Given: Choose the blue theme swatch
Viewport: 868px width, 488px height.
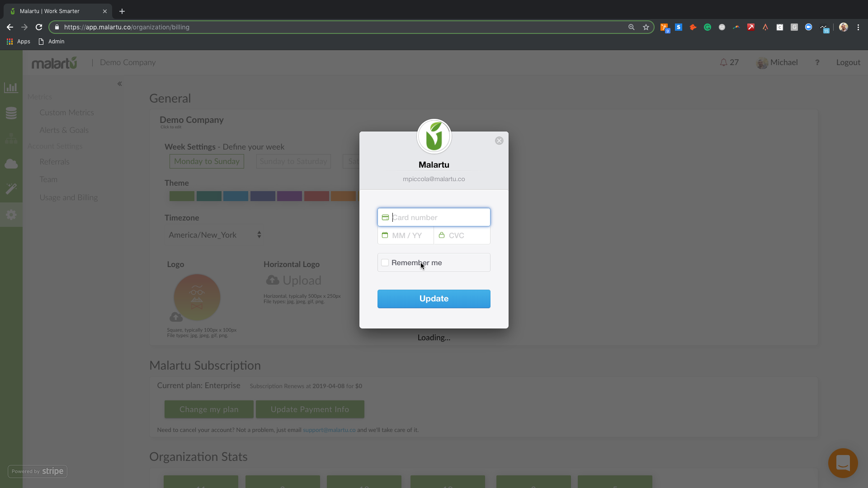Looking at the screenshot, I should pyautogui.click(x=236, y=196).
